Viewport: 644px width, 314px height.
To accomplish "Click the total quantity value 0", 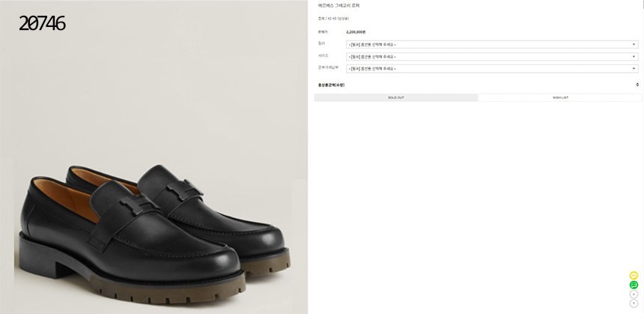I will point(637,85).
